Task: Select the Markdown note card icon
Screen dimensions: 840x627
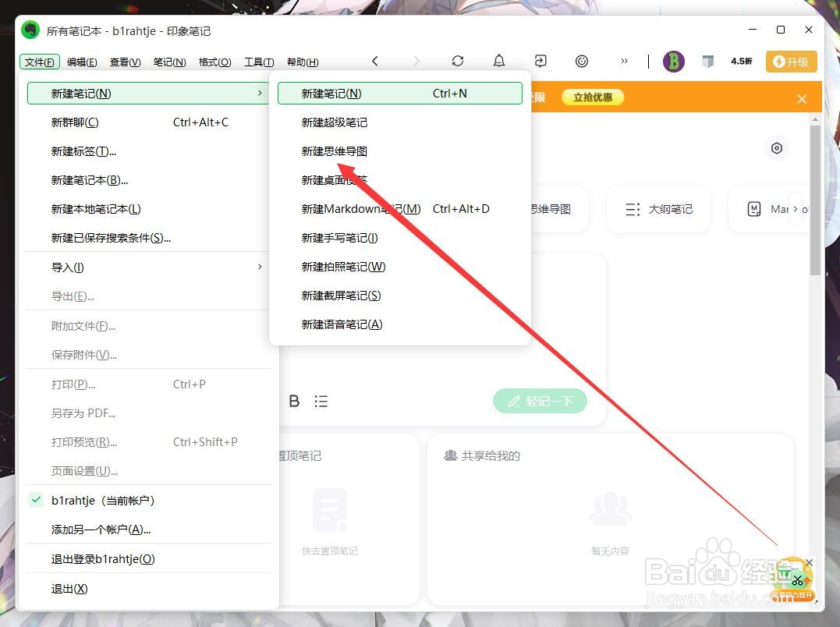Action: click(x=754, y=209)
